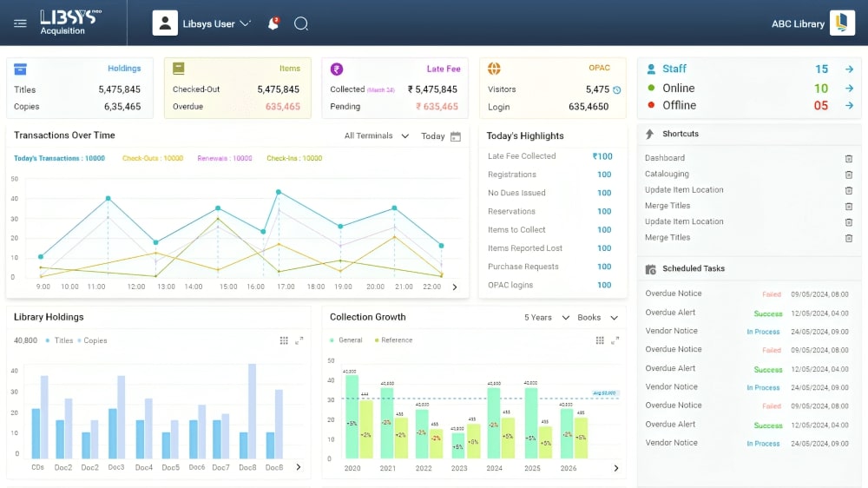The width and height of the screenshot is (868, 488).
Task: Open the hamburger navigation menu
Action: click(21, 23)
